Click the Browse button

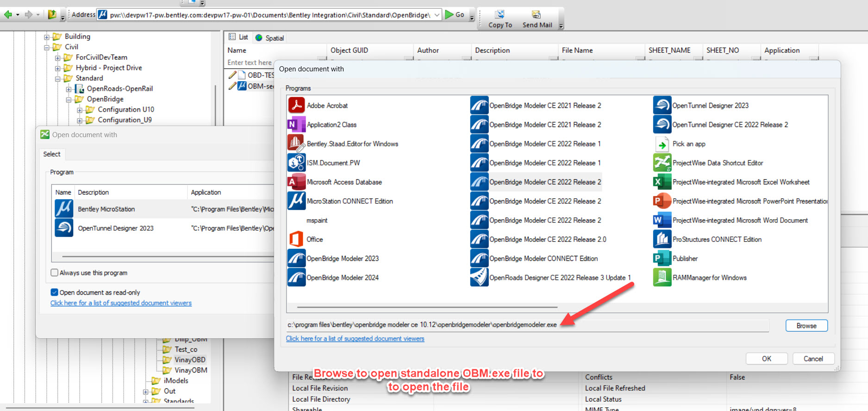click(x=806, y=326)
